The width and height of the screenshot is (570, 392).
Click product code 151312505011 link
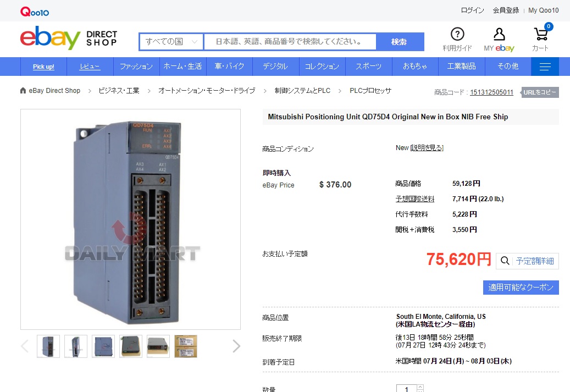(491, 92)
